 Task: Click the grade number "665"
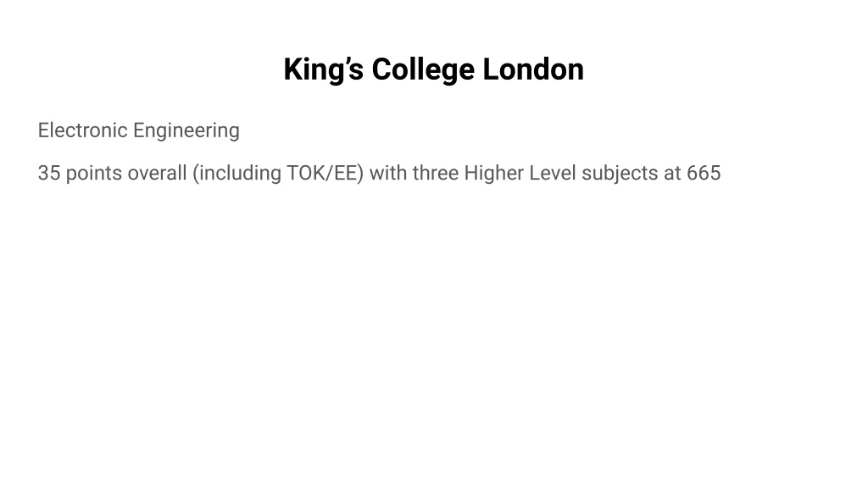[704, 173]
